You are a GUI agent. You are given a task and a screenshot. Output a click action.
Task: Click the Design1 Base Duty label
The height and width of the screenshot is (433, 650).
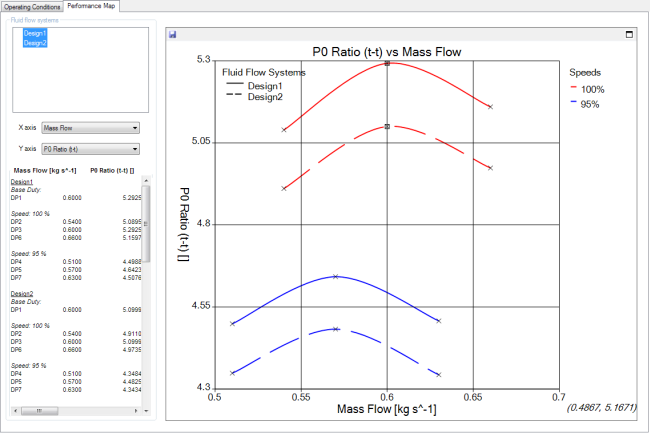pyautogui.click(x=26, y=189)
